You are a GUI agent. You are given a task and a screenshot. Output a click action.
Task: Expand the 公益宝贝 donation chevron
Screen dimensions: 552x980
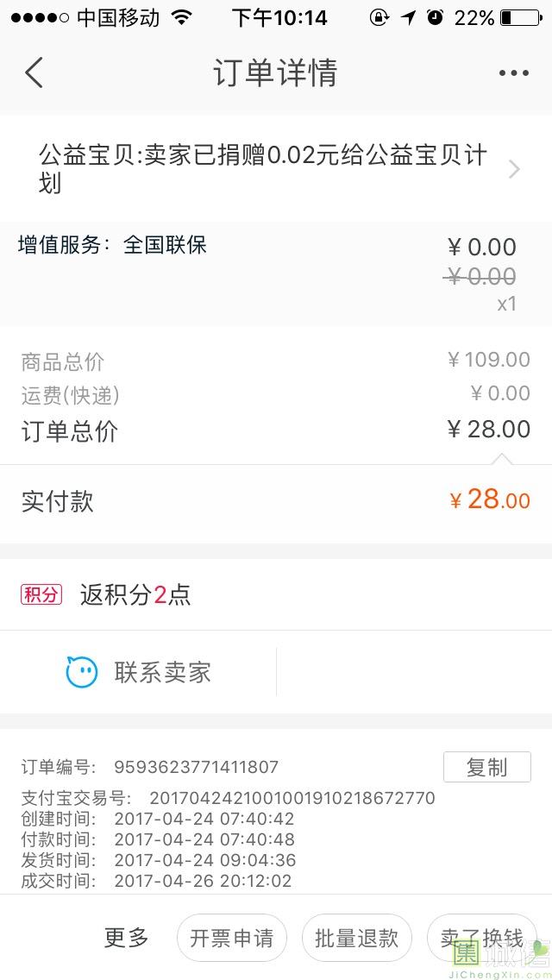pos(515,169)
